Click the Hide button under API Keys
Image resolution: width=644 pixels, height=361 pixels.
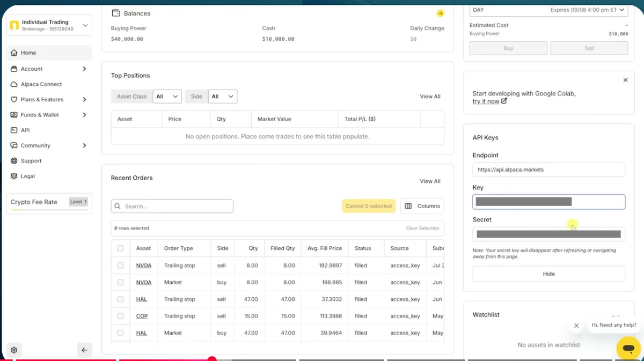point(549,274)
